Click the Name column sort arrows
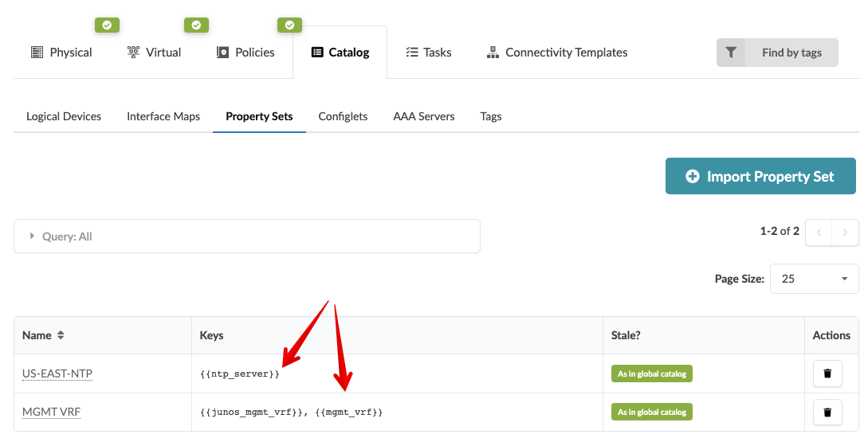This screenshot has height=442, width=868. (61, 335)
